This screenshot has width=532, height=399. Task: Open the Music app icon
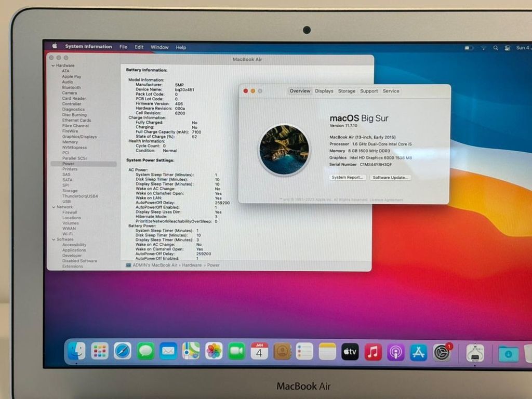pyautogui.click(x=373, y=352)
